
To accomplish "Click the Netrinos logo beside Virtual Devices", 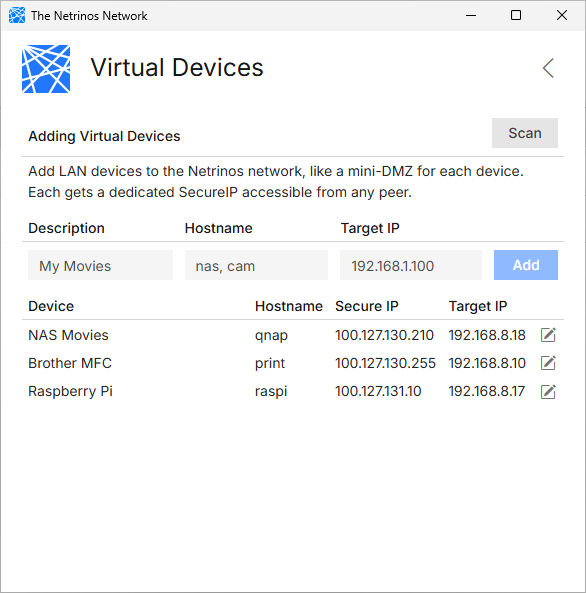I will (x=46, y=69).
